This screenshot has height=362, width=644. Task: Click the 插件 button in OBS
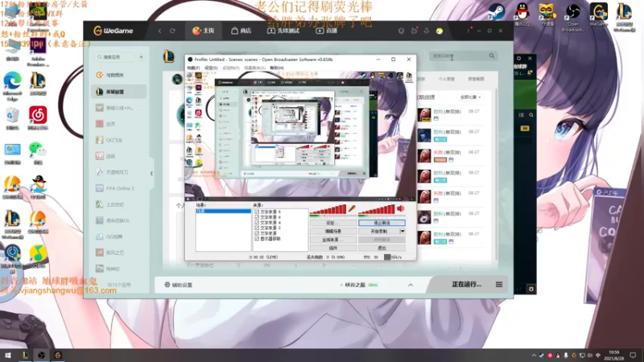point(333,248)
